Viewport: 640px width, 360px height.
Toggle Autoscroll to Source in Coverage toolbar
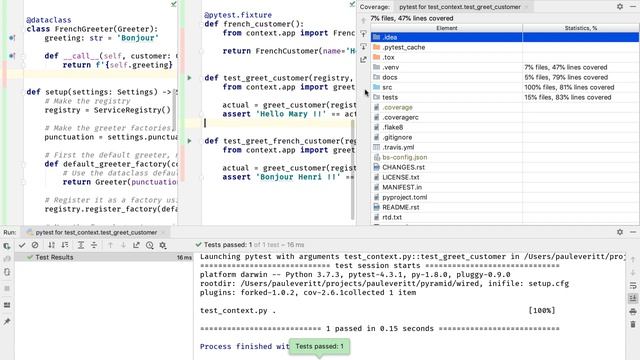pos(363,47)
